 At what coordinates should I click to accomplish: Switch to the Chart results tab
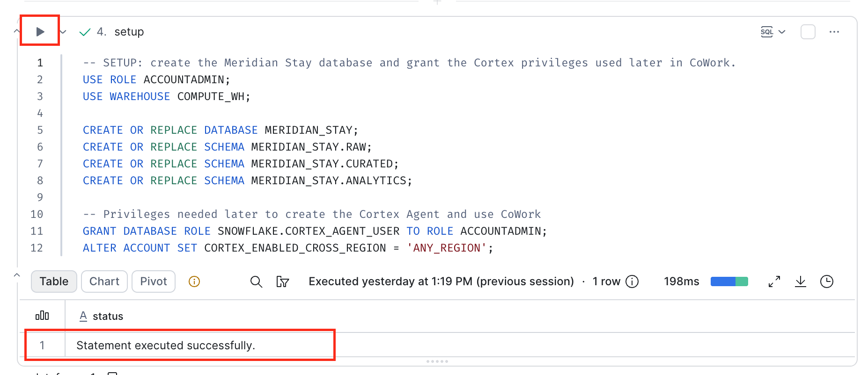pyautogui.click(x=104, y=281)
